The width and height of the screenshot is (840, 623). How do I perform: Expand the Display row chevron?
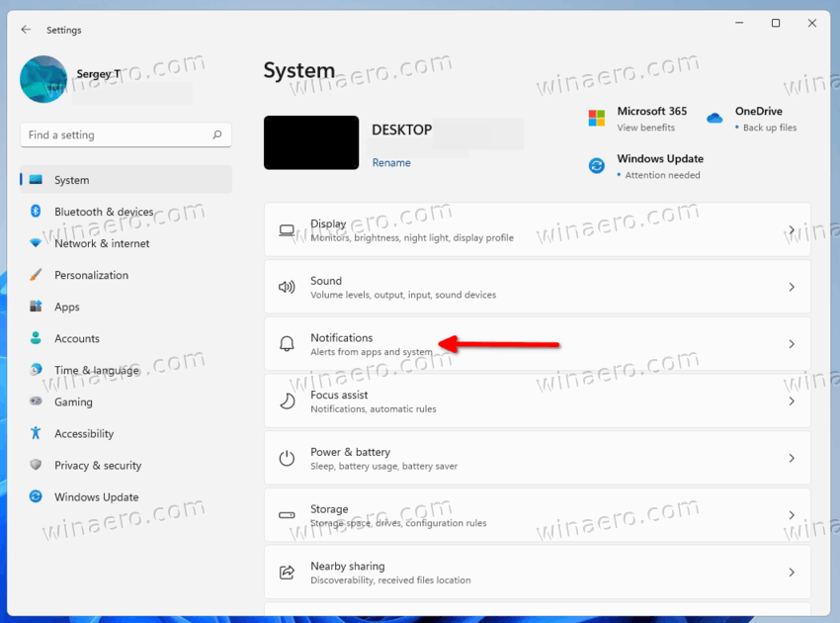tap(792, 230)
